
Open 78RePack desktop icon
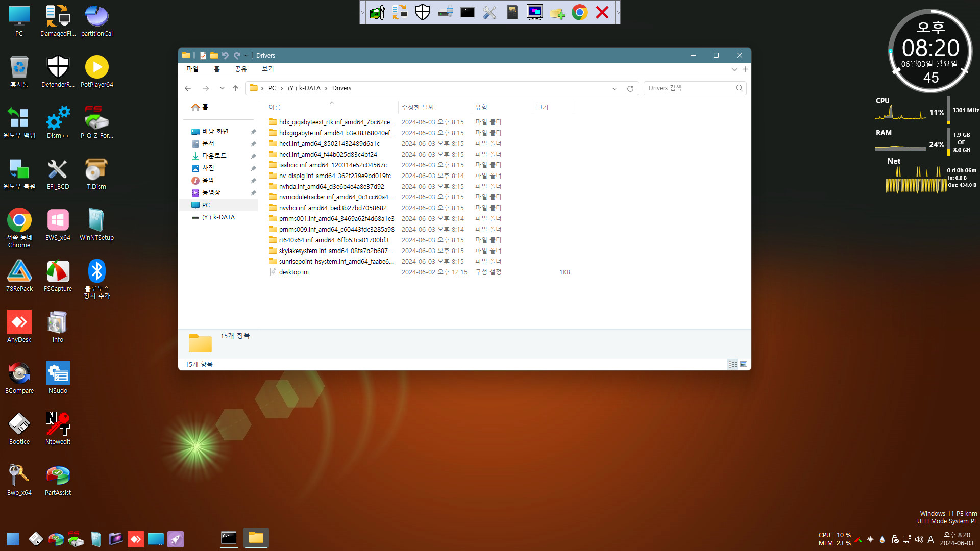coord(19,275)
